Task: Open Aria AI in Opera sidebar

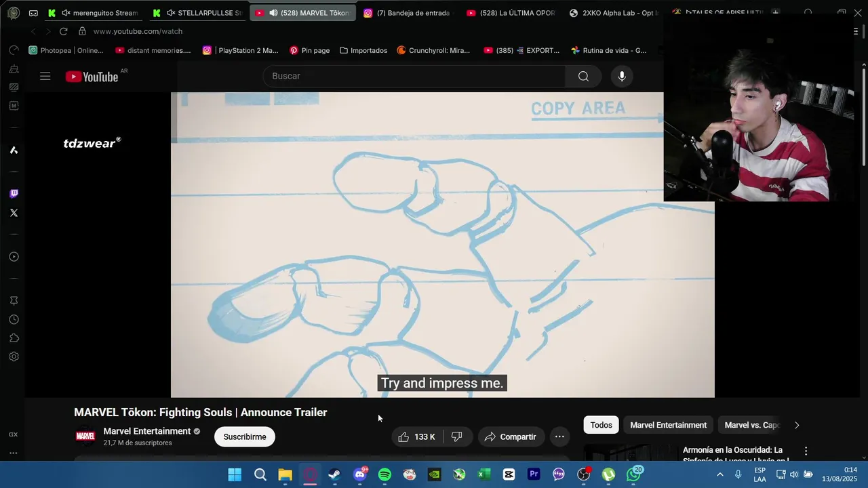Action: (x=14, y=150)
